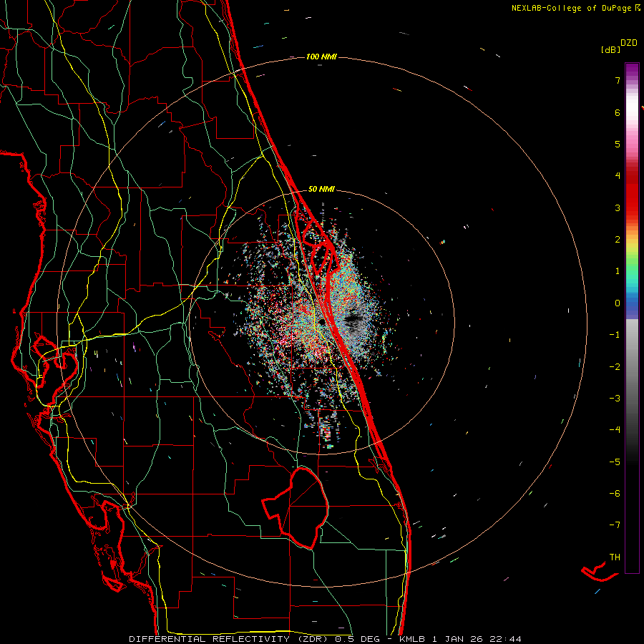
Task: Click the -3 value on color scale
Action: pos(615,399)
